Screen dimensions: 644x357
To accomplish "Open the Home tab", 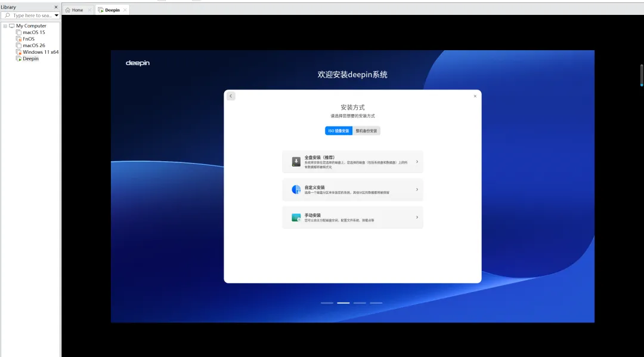I will point(78,10).
